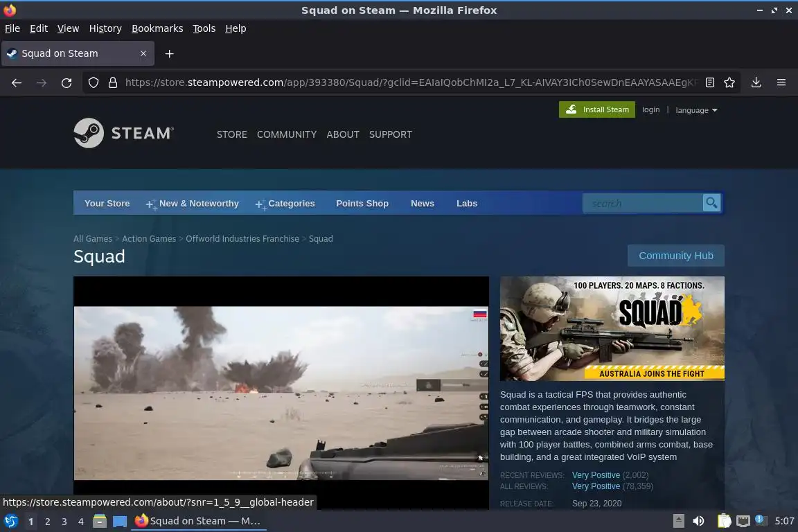
Task: Open the File menu
Action: [x=12, y=28]
